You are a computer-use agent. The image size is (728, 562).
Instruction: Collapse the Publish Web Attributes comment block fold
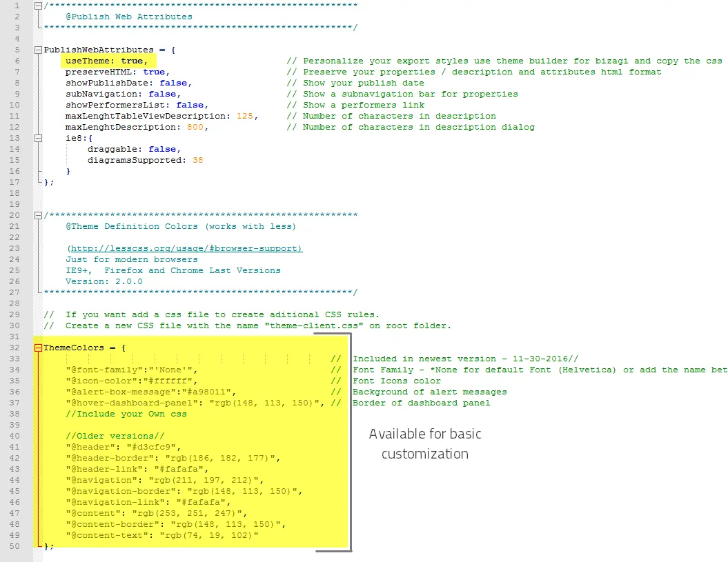click(38, 6)
